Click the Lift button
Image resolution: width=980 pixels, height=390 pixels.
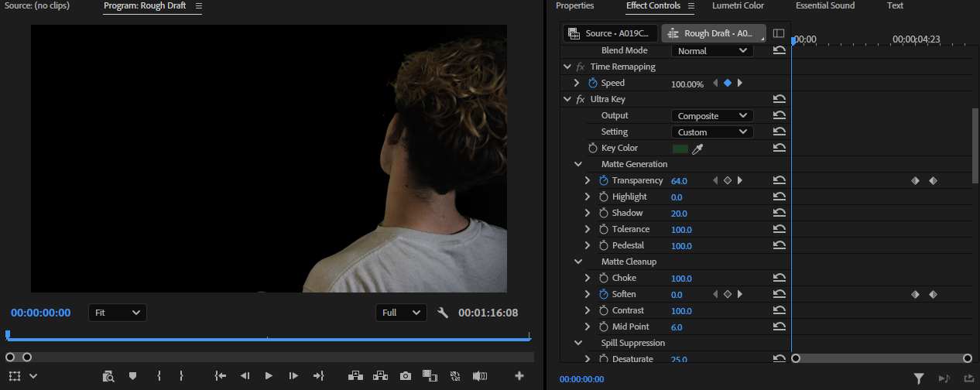(x=355, y=376)
